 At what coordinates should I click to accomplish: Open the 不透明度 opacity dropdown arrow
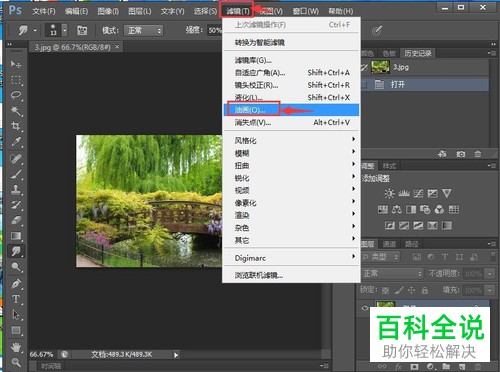point(489,274)
